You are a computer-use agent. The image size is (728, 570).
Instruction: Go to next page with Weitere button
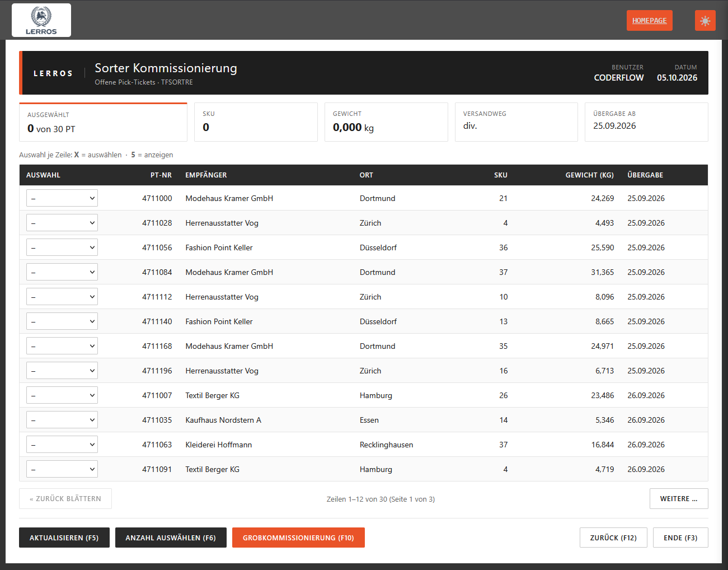[679, 499]
